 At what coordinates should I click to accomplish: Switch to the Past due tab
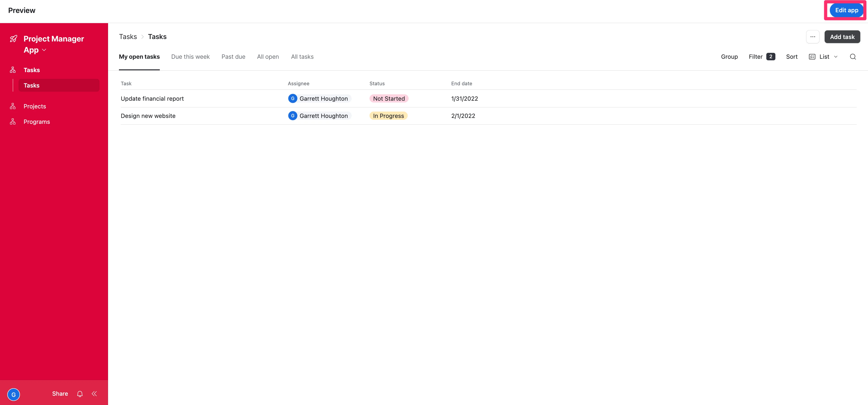(x=233, y=56)
